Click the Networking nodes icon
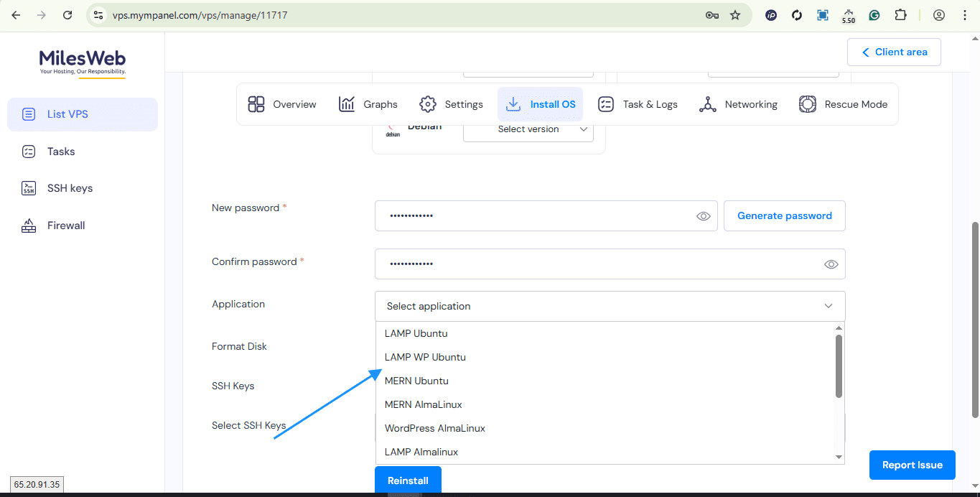Viewport: 980px width, 497px height. [708, 104]
